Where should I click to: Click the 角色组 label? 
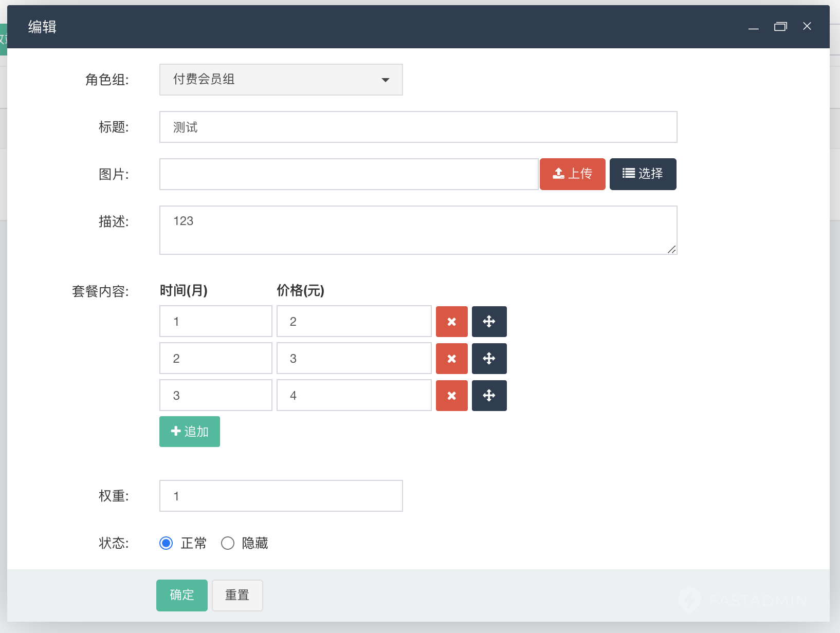107,80
